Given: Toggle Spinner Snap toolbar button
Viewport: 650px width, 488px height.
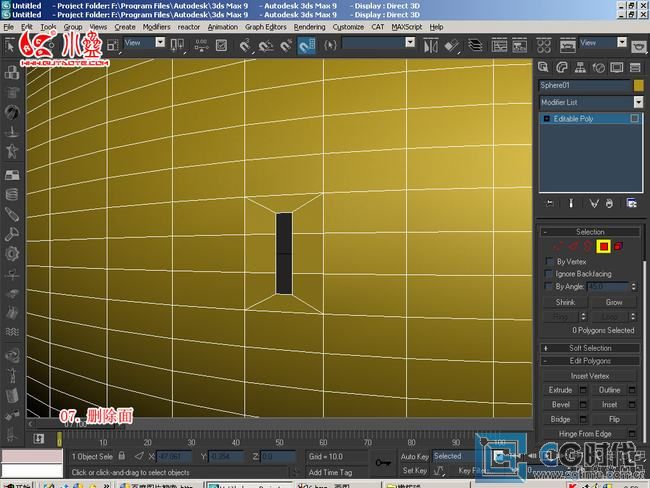Looking at the screenshot, I should point(307,45).
